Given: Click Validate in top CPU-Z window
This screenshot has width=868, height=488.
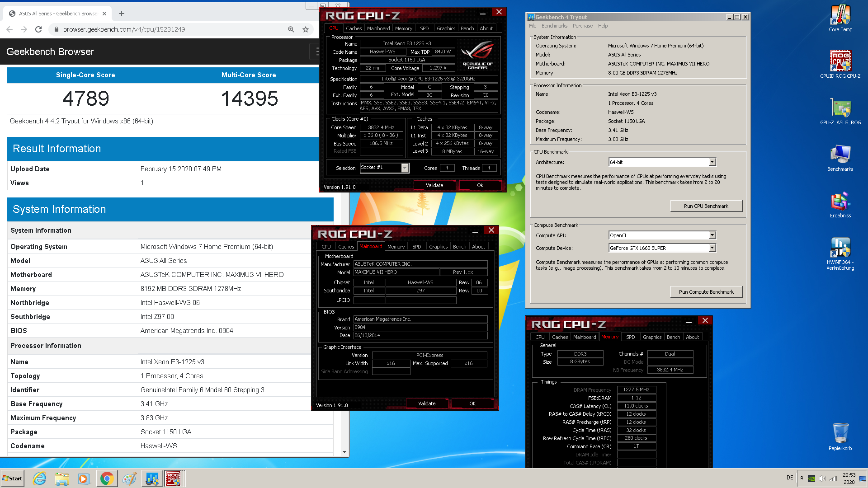Looking at the screenshot, I should click(434, 185).
